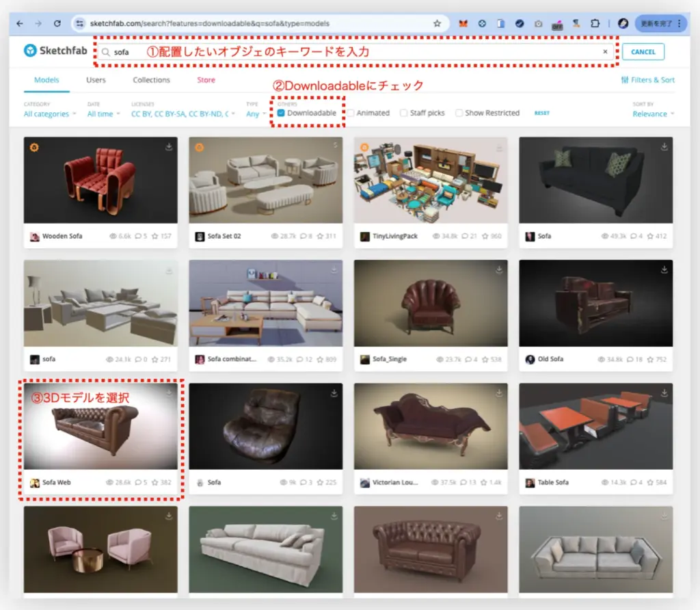Check the Staff picks checkbox
The width and height of the screenshot is (700, 610).
coord(404,113)
